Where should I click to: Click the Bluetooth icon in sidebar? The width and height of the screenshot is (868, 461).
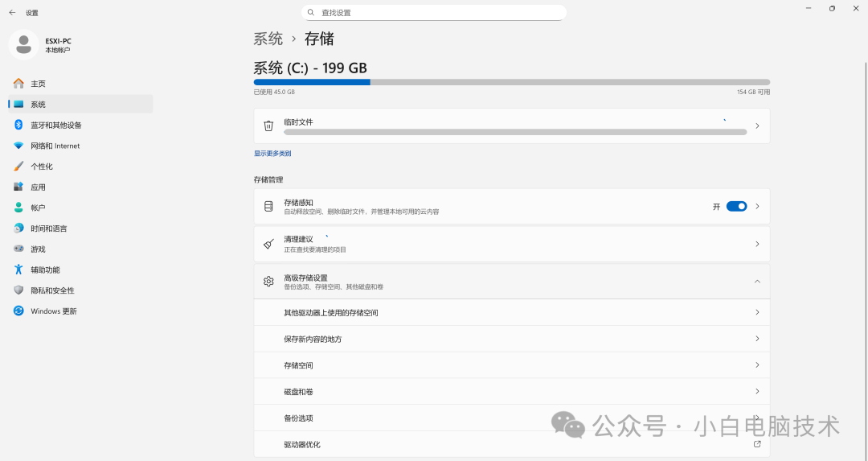(x=18, y=125)
